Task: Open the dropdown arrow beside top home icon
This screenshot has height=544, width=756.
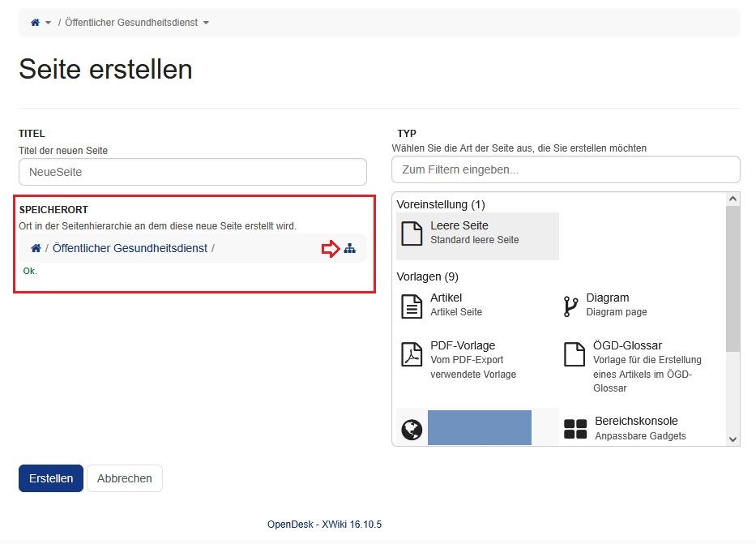Action: click(x=49, y=23)
